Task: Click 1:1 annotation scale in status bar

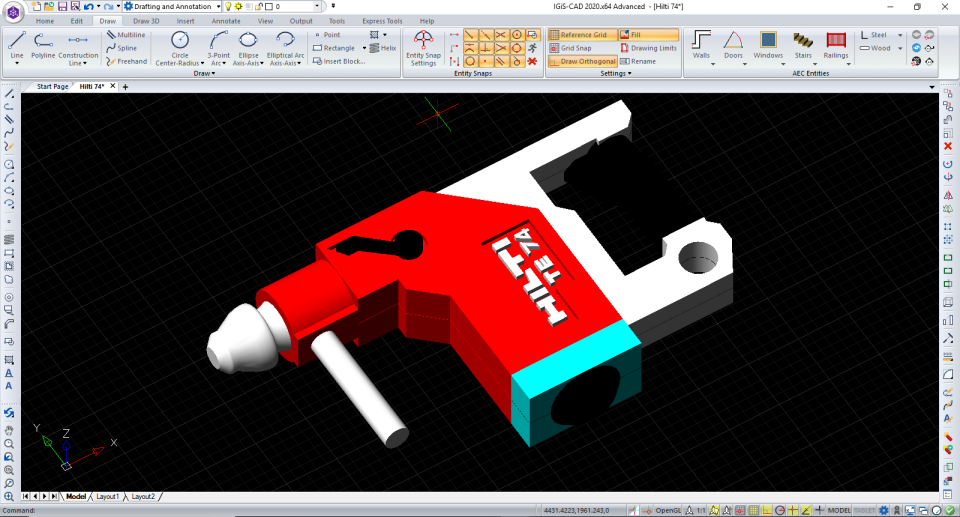Action: [700, 510]
